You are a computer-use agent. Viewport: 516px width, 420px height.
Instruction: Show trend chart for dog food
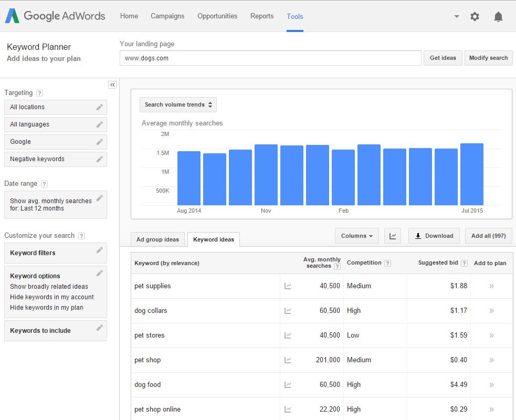tap(288, 385)
